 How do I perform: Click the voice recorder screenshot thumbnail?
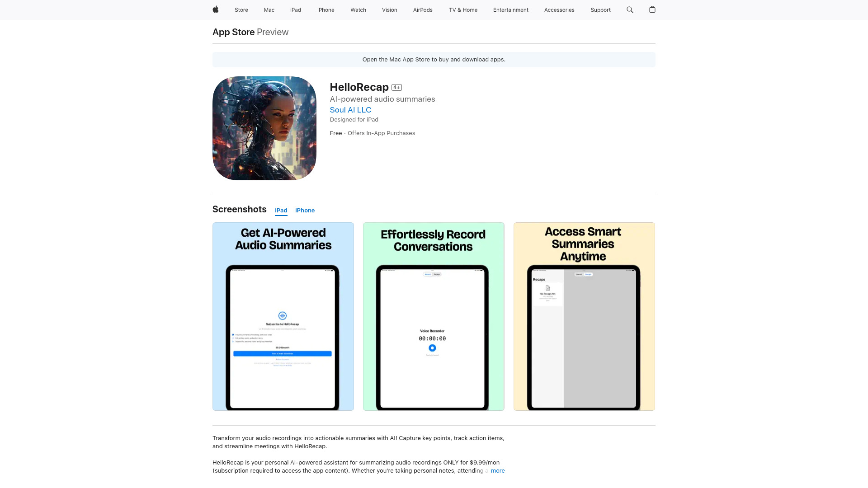coord(434,316)
